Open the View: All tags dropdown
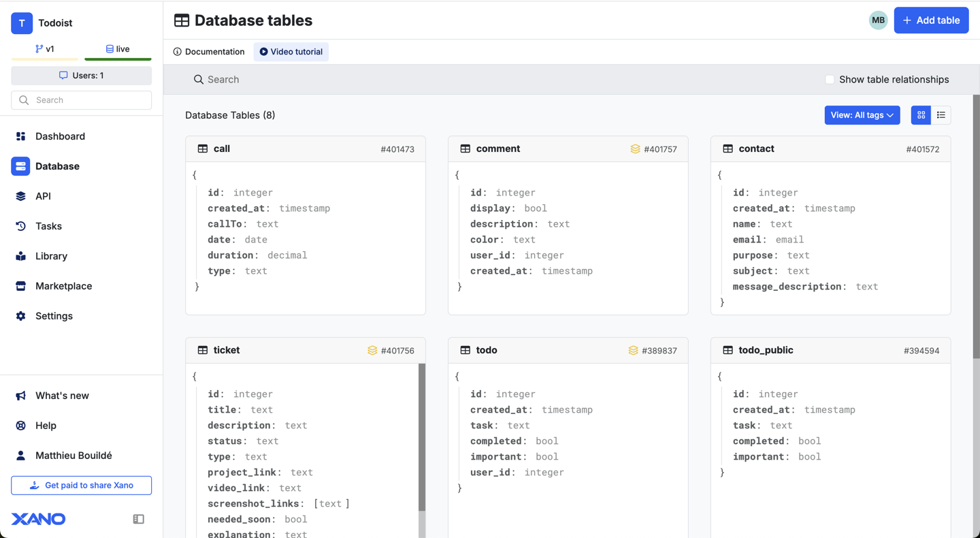This screenshot has width=980, height=538. point(862,115)
